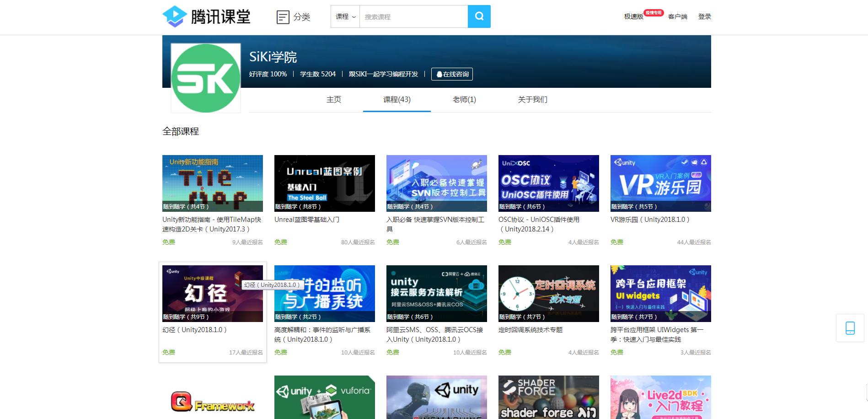This screenshot has width=868, height=419.
Task: Click the 学生数 5204 text
Action: 318,74
